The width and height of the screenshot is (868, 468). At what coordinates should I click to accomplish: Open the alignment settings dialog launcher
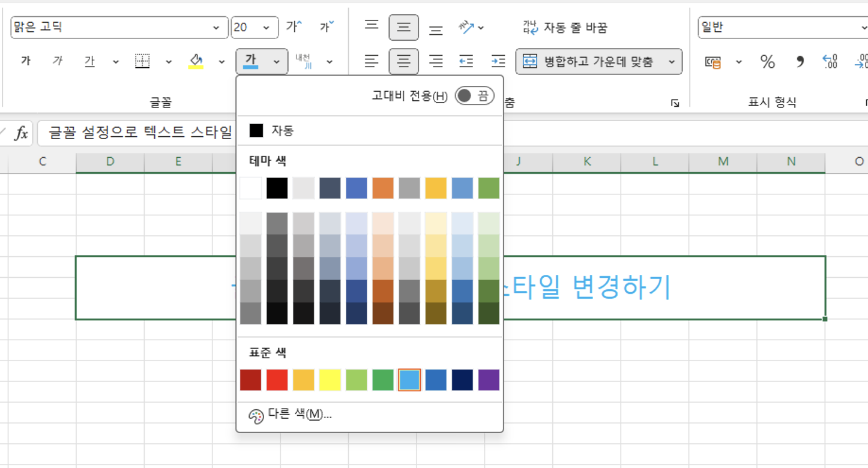click(675, 103)
